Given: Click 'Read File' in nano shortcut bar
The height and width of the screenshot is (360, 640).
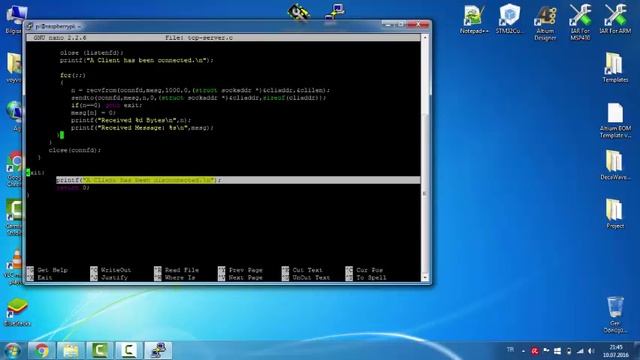Looking at the screenshot, I should [182, 270].
